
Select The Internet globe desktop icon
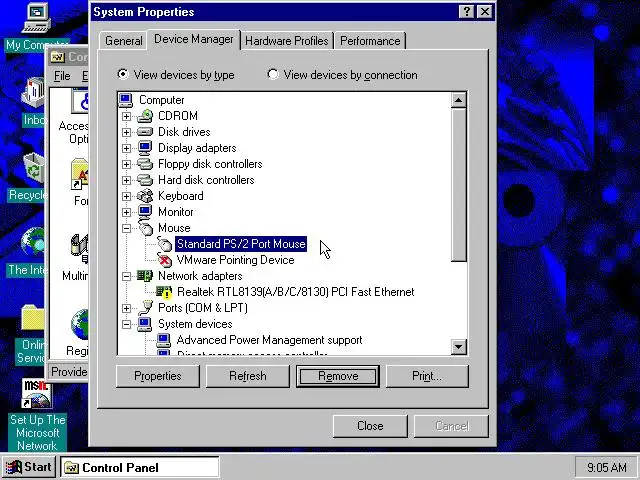coord(33,242)
